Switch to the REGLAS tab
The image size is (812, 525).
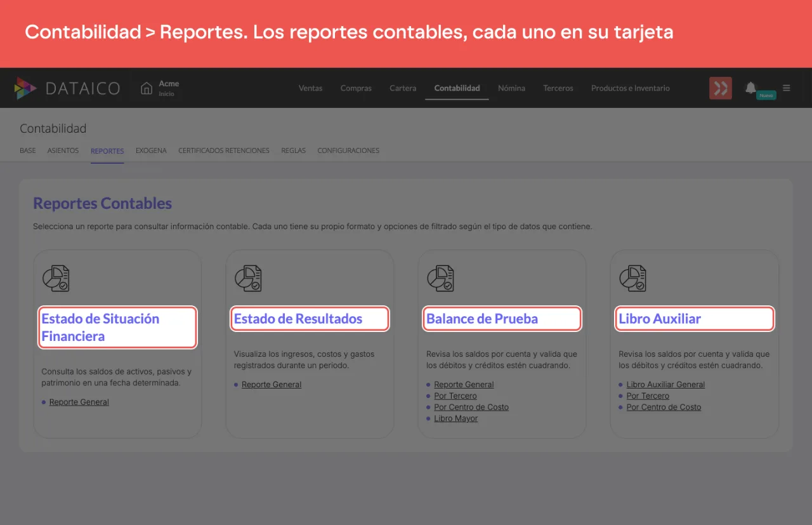(294, 151)
